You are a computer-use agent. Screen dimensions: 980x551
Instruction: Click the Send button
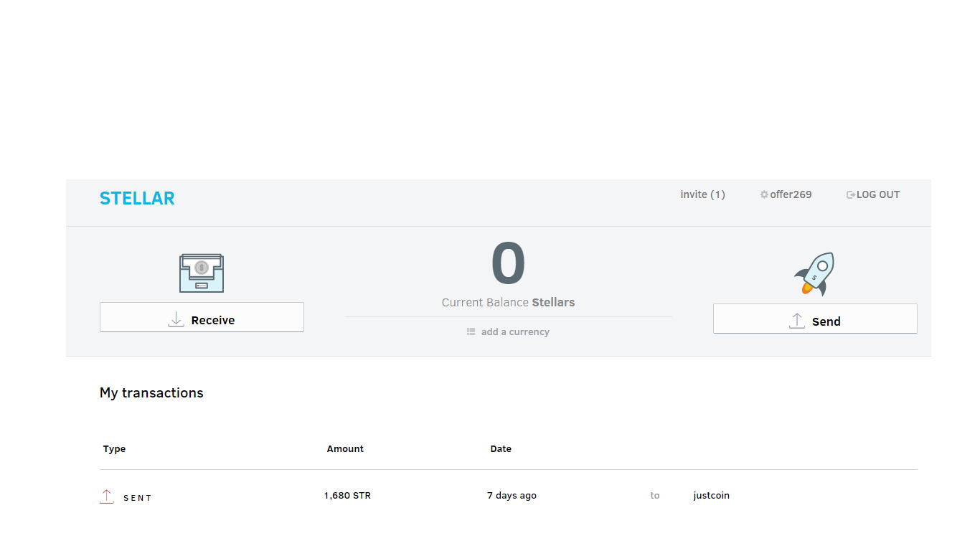815,319
